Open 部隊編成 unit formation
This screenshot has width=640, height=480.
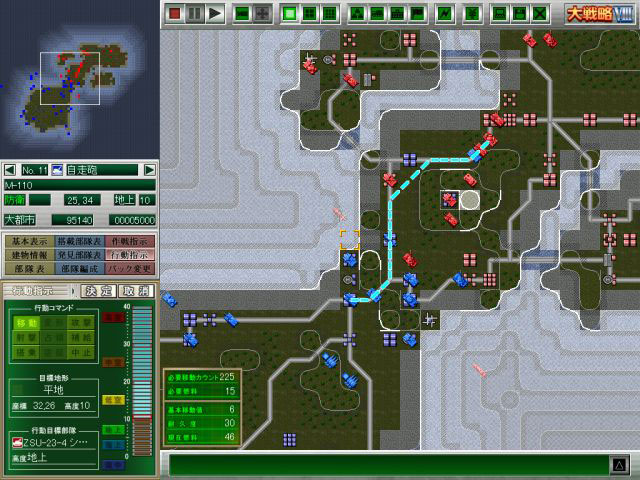[79, 269]
